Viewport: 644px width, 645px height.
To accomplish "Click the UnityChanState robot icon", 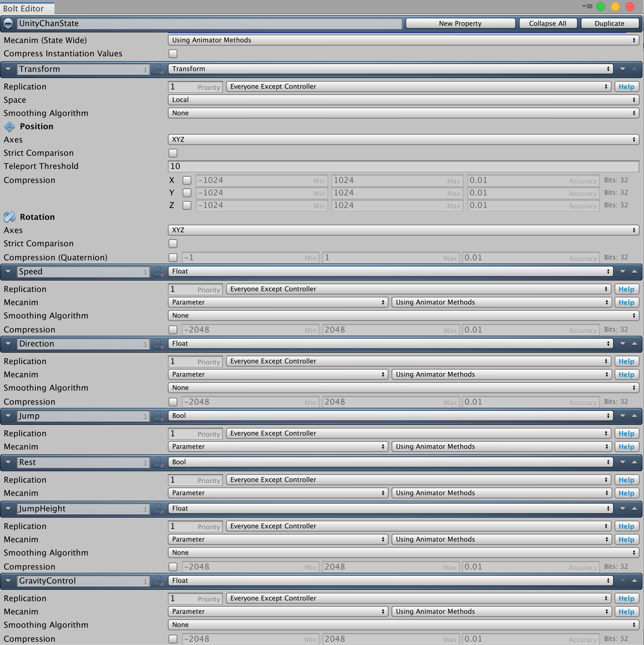I will (x=8, y=24).
